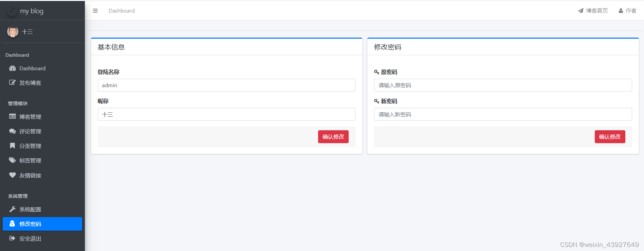Click the 基本信息 card heading
This screenshot has height=251, width=644.
tap(111, 47)
